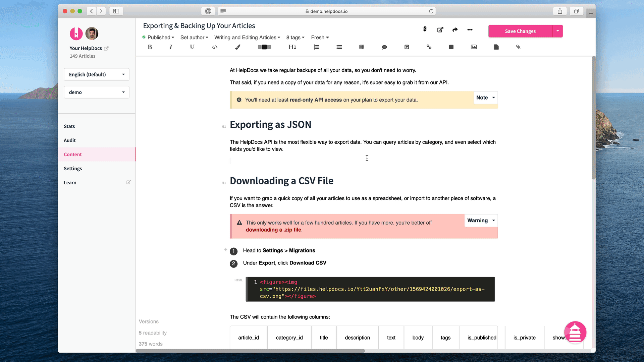
Task: Insert a callout comment bubble
Action: pyautogui.click(x=384, y=47)
